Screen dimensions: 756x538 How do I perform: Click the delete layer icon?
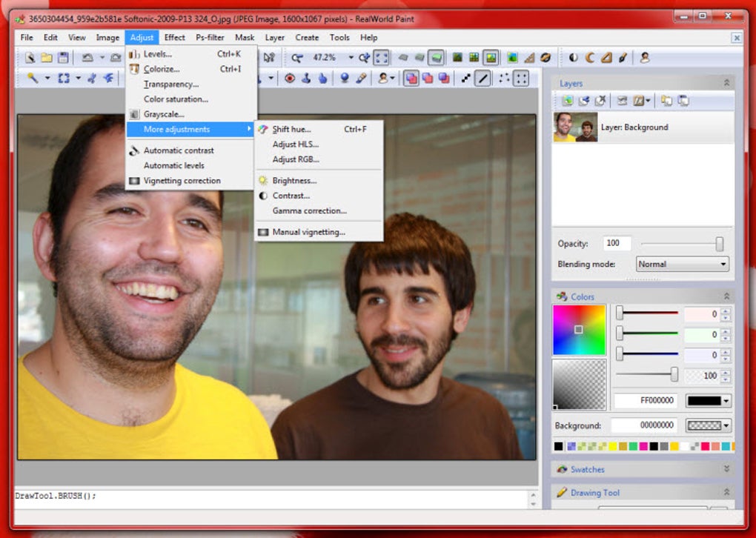(600, 101)
